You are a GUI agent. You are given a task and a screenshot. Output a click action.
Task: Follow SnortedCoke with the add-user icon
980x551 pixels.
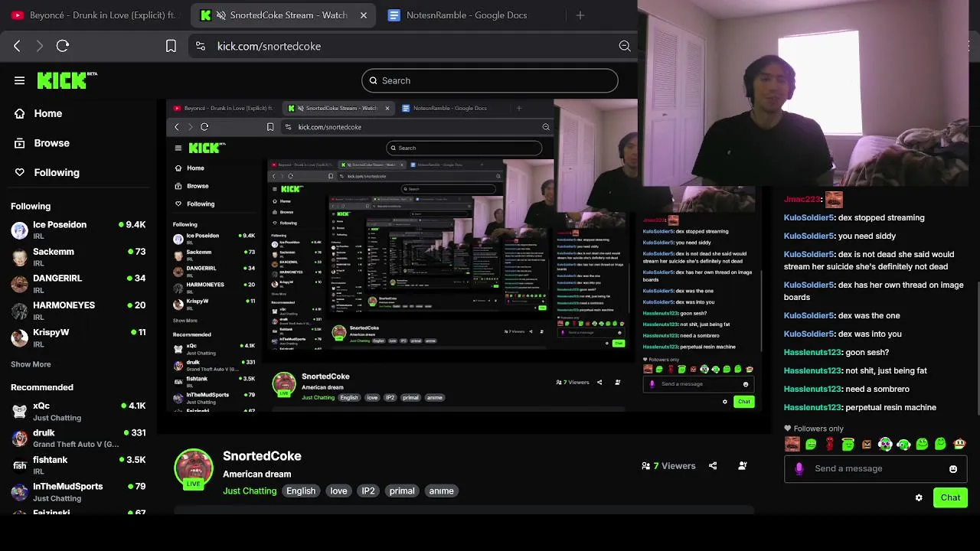742,465
